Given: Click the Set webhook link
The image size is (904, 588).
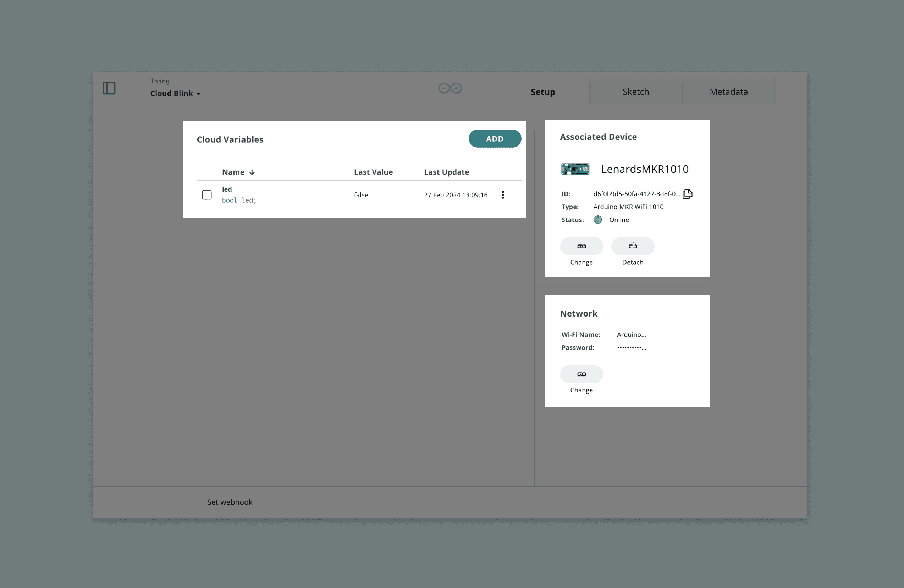Looking at the screenshot, I should point(230,502).
